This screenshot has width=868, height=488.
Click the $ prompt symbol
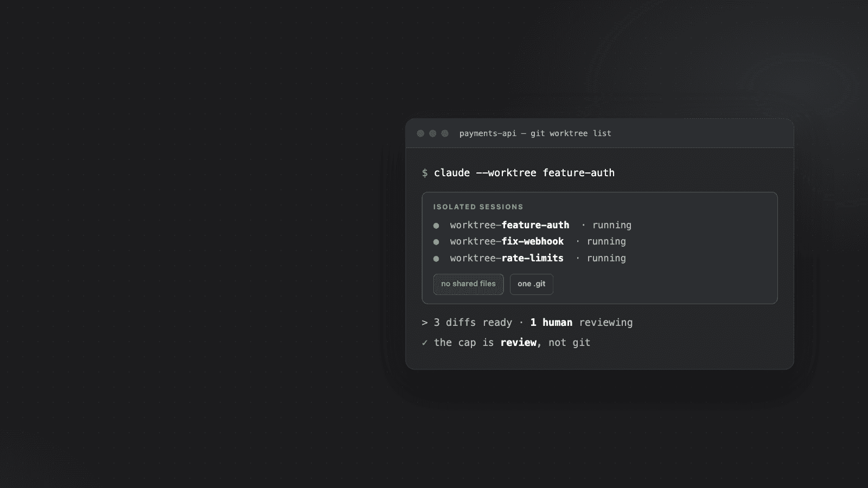[x=425, y=173]
